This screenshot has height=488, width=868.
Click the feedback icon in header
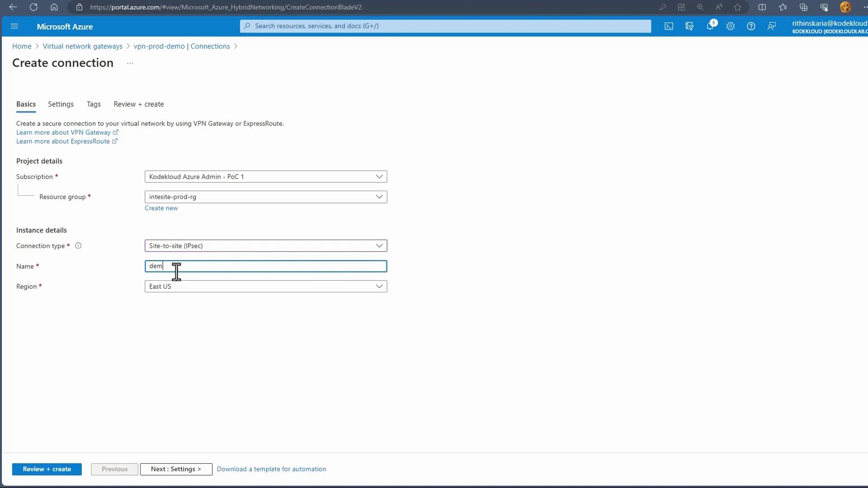pyautogui.click(x=772, y=26)
